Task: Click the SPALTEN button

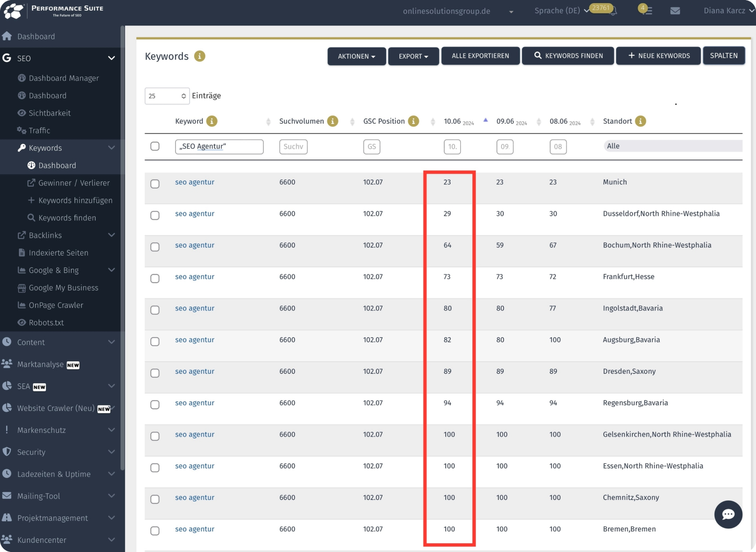Action: click(724, 55)
